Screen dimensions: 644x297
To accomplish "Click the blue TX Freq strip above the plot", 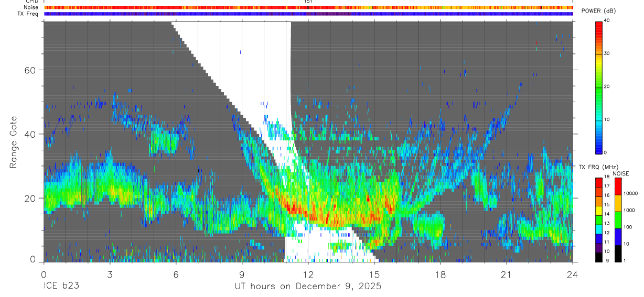I will [308, 14].
